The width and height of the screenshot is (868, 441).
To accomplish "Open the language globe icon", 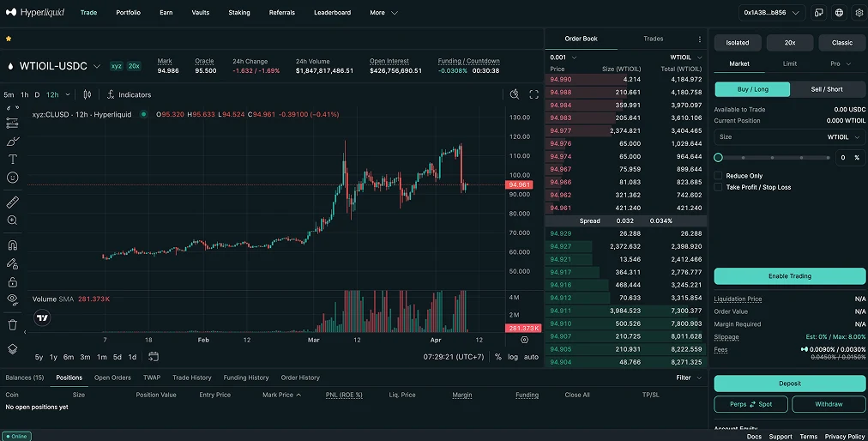I will [839, 13].
